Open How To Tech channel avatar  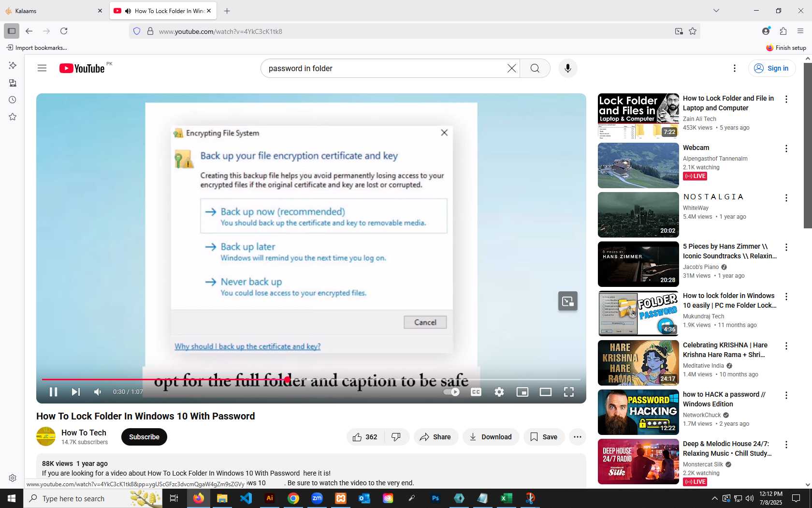[x=46, y=436]
